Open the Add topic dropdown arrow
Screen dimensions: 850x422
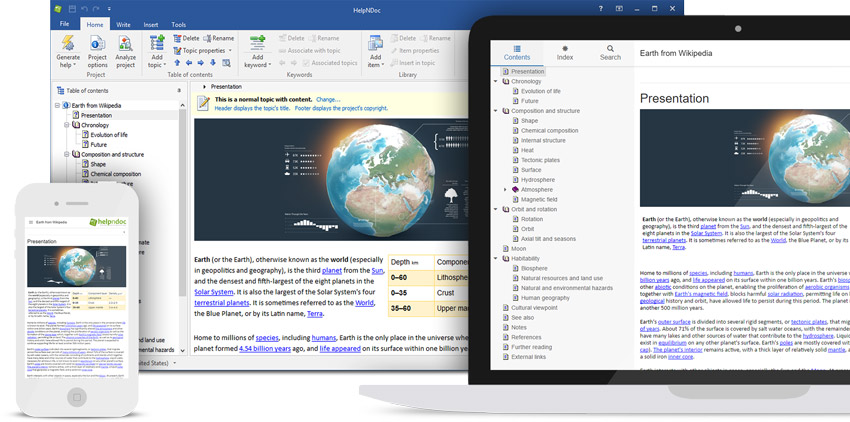tap(166, 66)
